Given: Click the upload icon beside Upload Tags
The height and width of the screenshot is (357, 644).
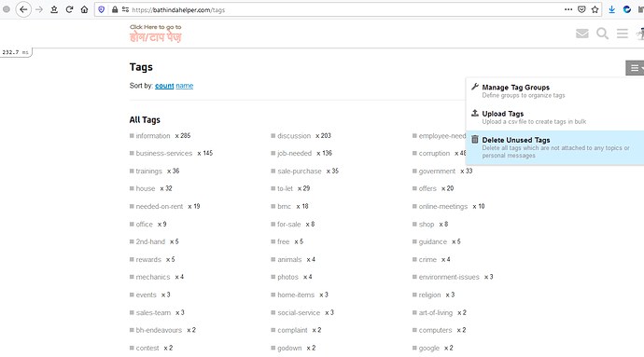Looking at the screenshot, I should pos(475,113).
